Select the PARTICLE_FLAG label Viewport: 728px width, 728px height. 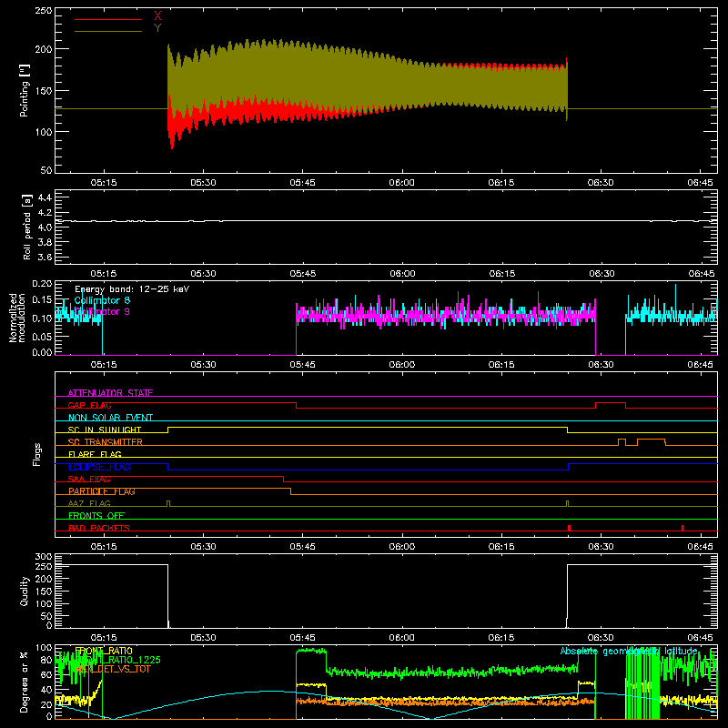point(102,491)
